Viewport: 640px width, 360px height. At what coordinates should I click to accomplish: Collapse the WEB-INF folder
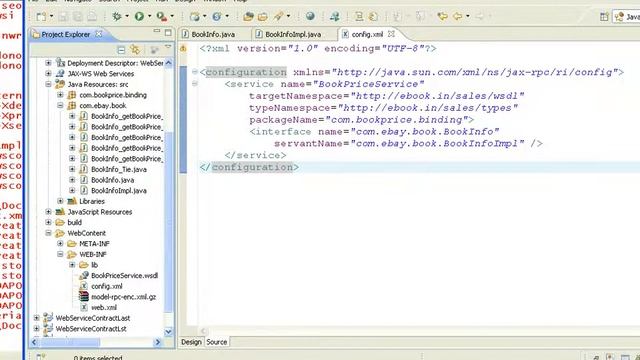tap(60, 254)
